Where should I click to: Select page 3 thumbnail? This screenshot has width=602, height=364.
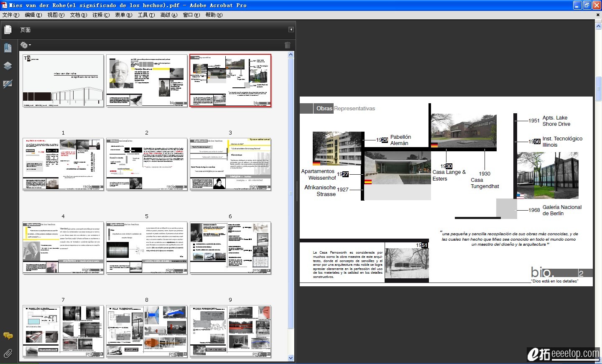point(230,81)
